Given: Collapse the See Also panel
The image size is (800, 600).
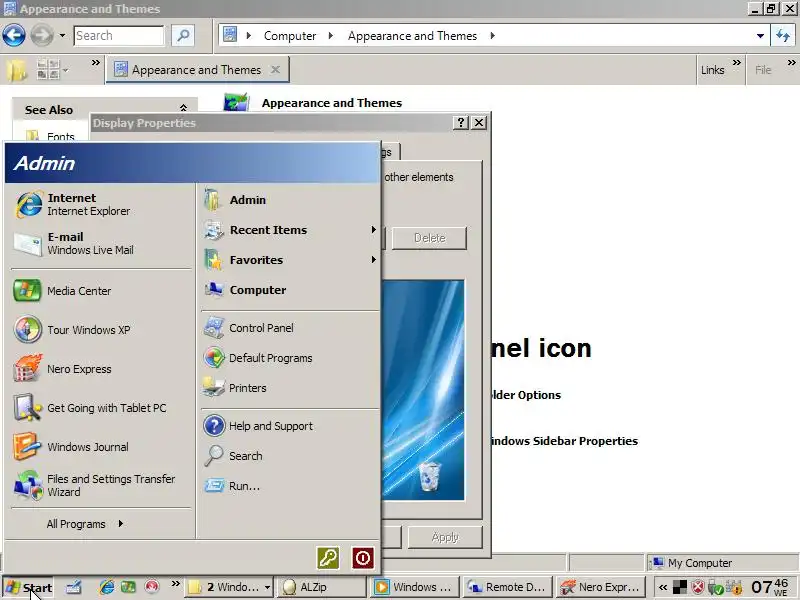Looking at the screenshot, I should [x=184, y=108].
